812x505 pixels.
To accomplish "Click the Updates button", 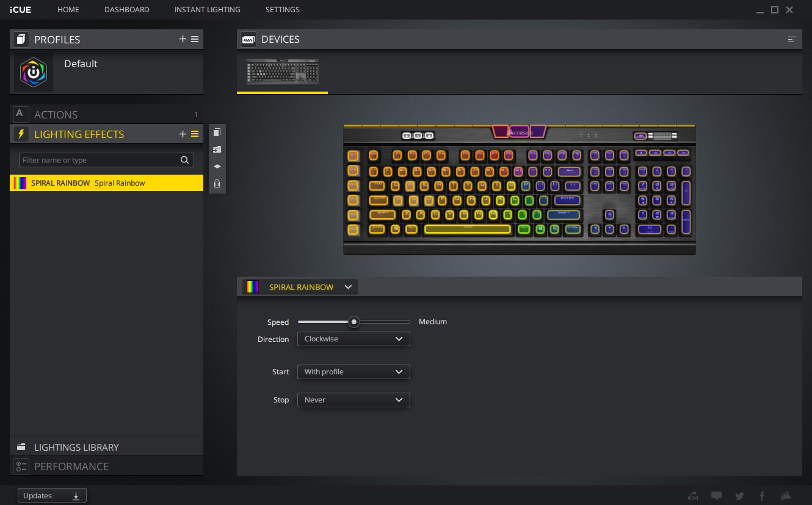I will pos(52,496).
